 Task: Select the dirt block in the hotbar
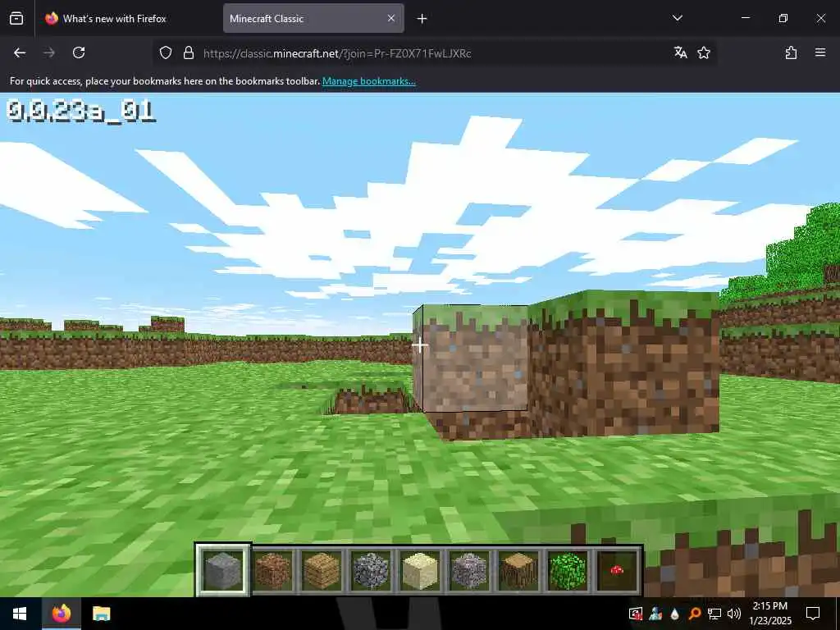point(272,571)
